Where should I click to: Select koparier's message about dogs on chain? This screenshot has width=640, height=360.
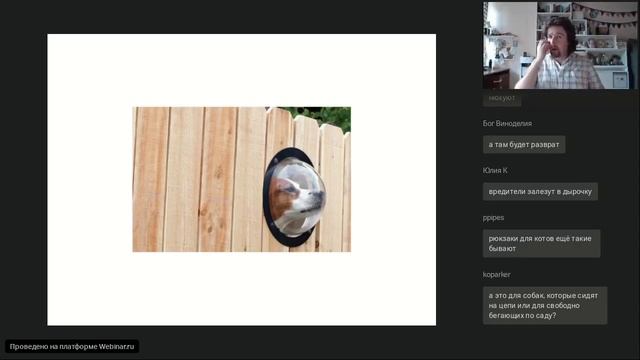click(x=545, y=305)
